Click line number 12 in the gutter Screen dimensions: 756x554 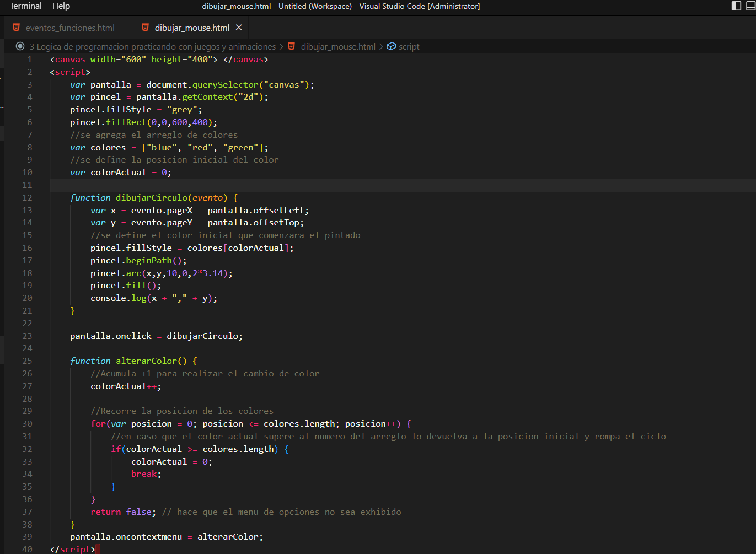[x=27, y=198]
